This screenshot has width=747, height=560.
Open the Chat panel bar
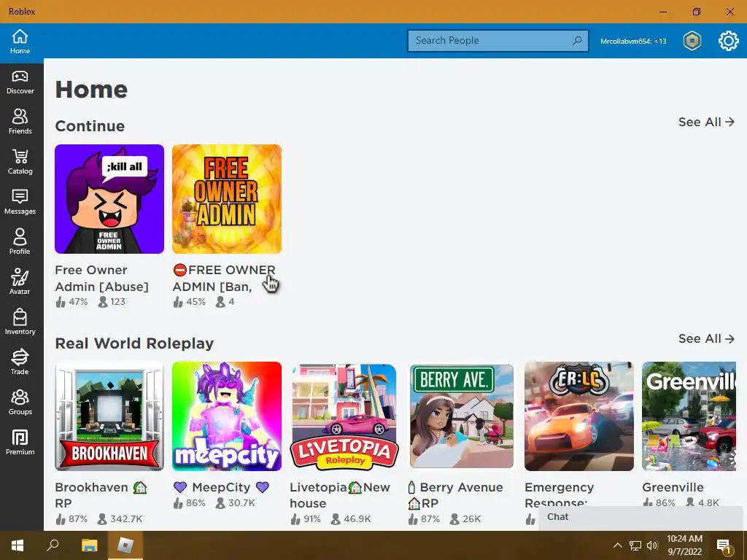tap(640, 517)
